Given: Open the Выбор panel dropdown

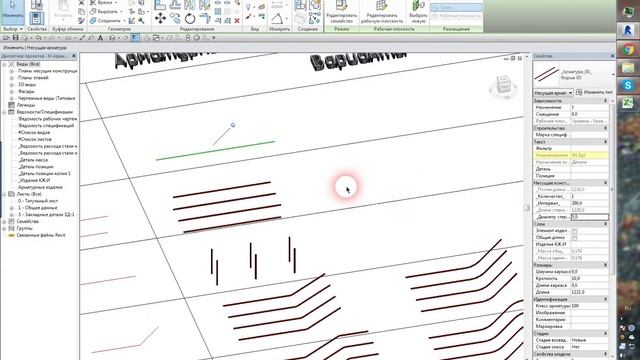Looking at the screenshot, I should click(13, 29).
